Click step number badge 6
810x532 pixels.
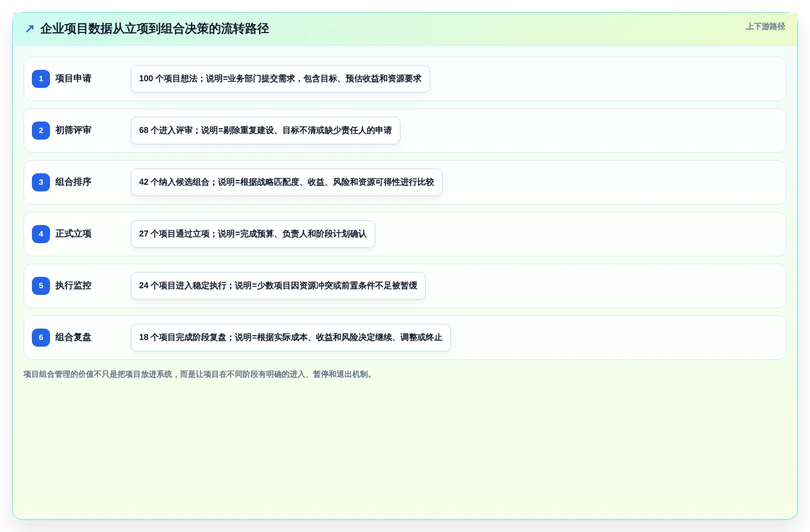[x=41, y=338]
